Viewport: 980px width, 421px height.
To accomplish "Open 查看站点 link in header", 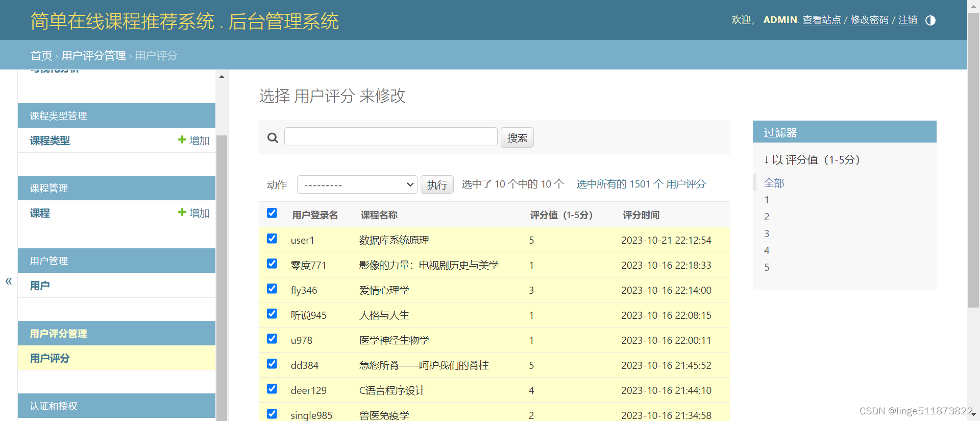I will click(x=822, y=20).
